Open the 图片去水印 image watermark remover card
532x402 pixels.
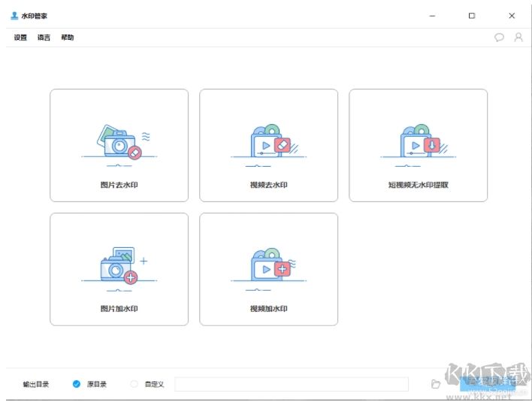click(x=119, y=145)
